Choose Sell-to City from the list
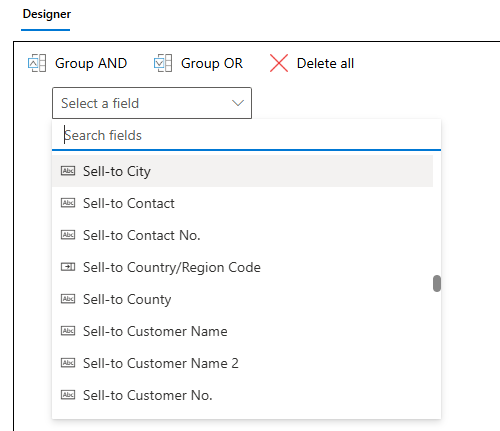 (242, 171)
